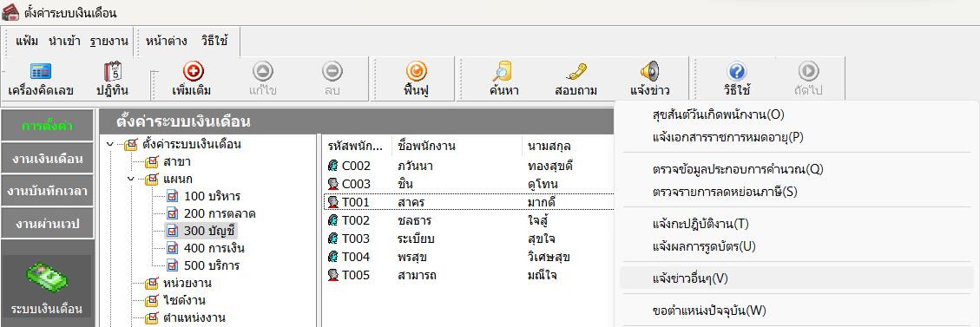
Task: Open the วิธีใช้ help icon
Action: (737, 72)
